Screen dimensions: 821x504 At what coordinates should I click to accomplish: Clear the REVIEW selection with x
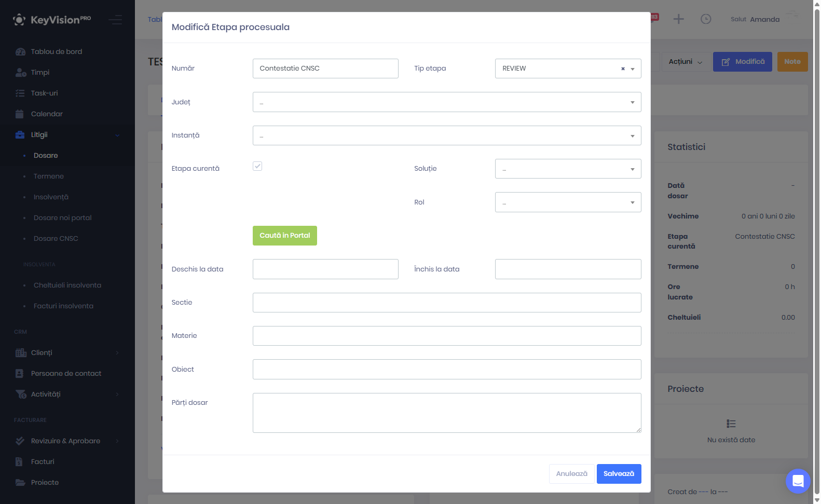pyautogui.click(x=623, y=69)
